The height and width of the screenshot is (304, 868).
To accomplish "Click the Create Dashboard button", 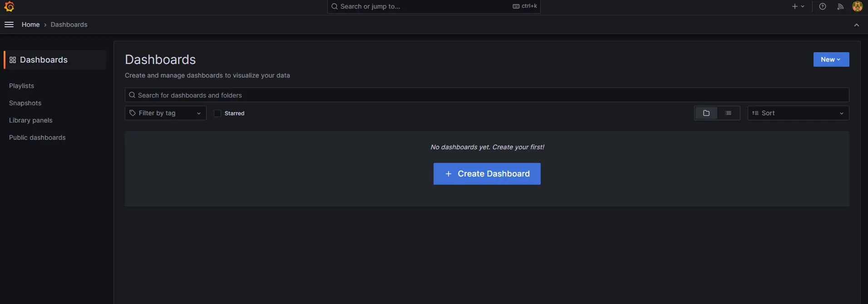I will [487, 174].
